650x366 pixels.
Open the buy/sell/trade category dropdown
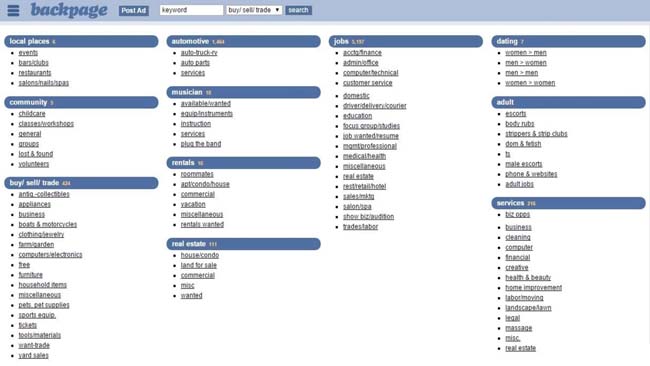pyautogui.click(x=254, y=10)
